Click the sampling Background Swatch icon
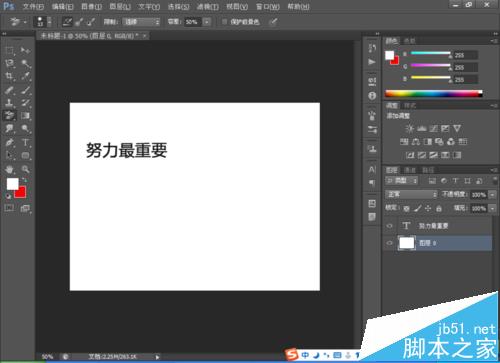Image resolution: width=500 pixels, height=363 pixels. [91, 22]
